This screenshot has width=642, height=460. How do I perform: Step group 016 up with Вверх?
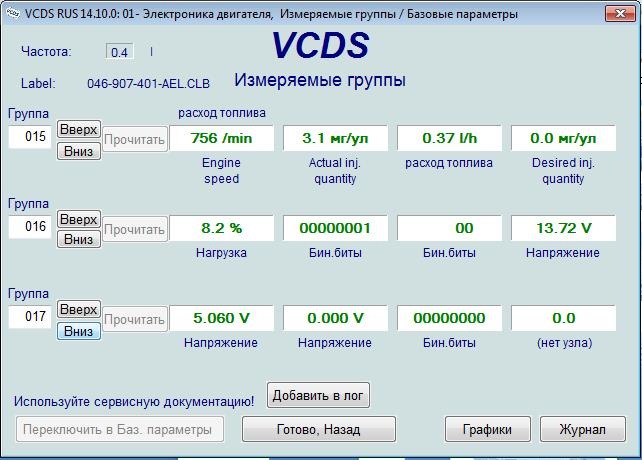pyautogui.click(x=79, y=220)
